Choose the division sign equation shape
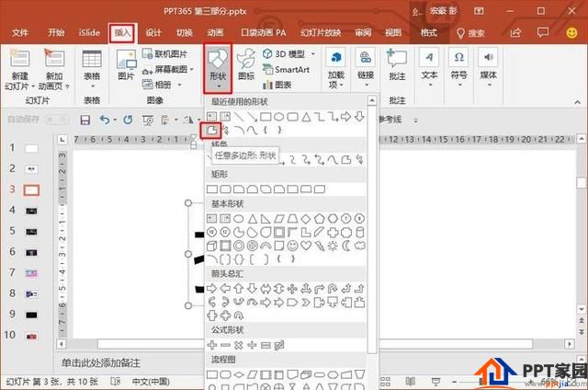 [252, 345]
